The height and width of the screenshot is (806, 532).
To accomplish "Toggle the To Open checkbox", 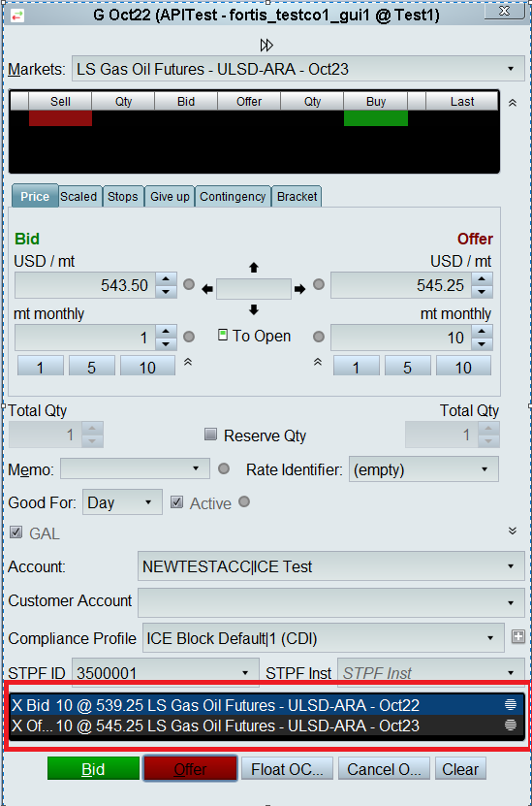I will click(222, 336).
